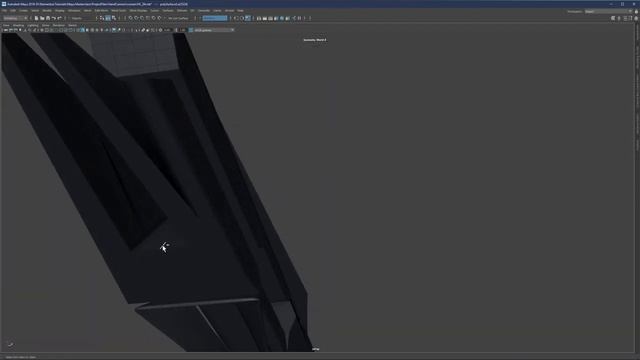The image size is (640, 360).
Task: Click the New Scene icon
Action: pos(36,18)
